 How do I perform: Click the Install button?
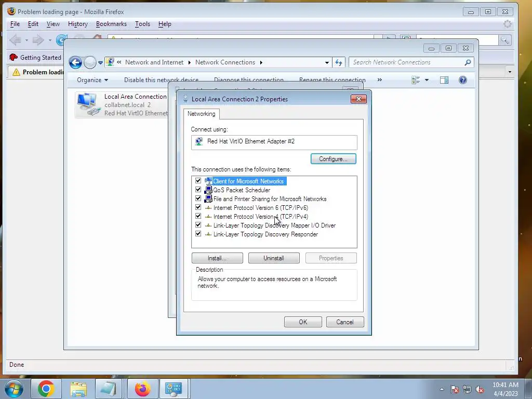click(217, 258)
